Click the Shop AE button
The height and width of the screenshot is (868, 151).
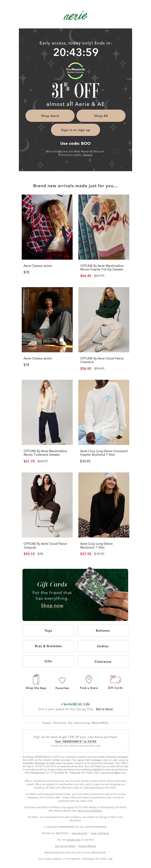tap(101, 116)
